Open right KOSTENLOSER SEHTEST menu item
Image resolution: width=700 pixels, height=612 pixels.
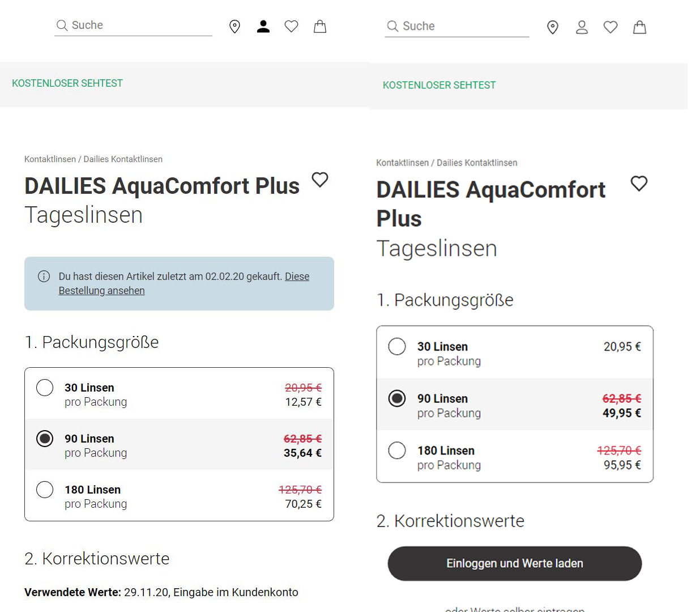(x=439, y=85)
